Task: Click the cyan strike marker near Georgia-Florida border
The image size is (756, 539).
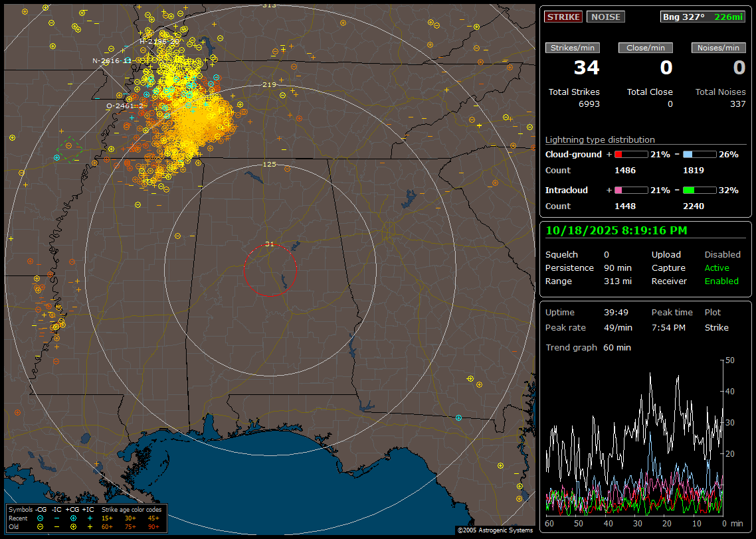Action: 458,418
